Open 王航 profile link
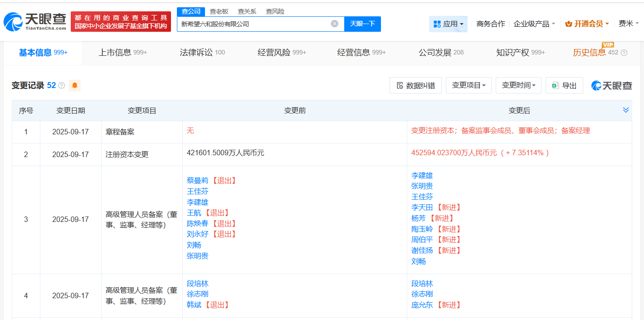 click(194, 213)
